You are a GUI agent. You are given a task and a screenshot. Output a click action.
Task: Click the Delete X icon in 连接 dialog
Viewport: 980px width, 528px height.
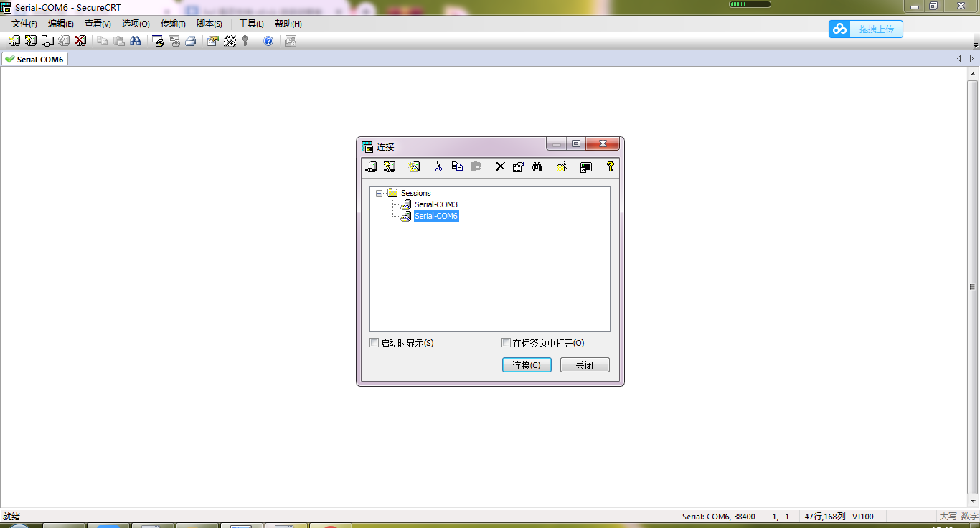tap(500, 166)
